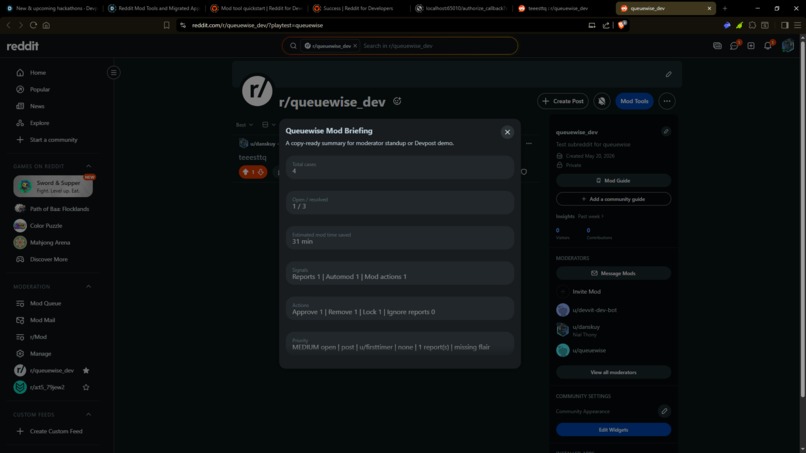Click the create post plus icon in header
The height and width of the screenshot is (453, 806).
click(x=751, y=46)
